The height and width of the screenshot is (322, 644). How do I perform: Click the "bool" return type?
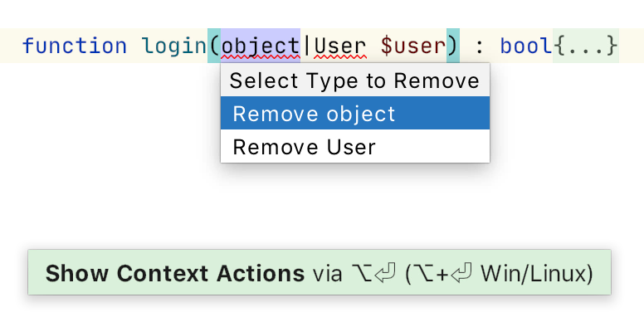526,46
